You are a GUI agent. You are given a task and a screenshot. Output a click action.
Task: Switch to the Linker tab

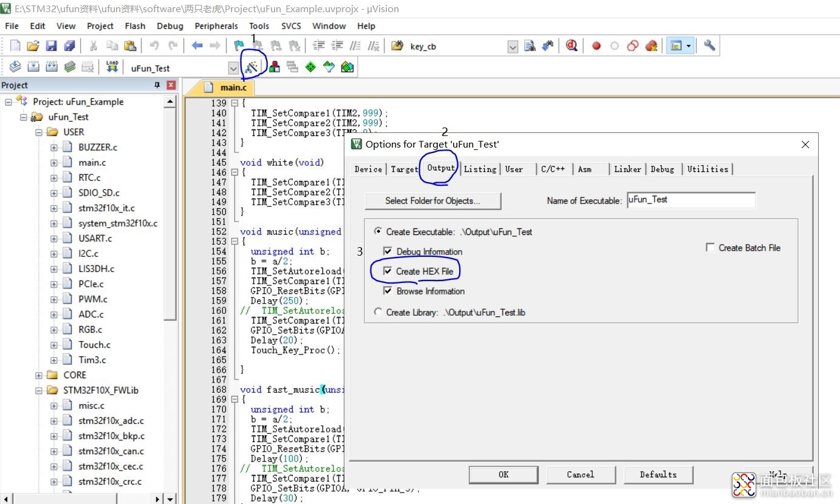click(x=627, y=169)
